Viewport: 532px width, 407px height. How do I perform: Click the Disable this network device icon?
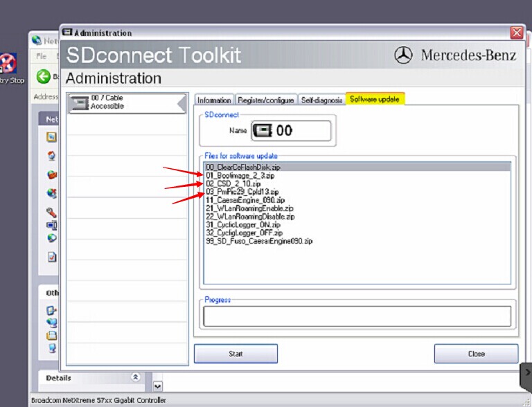coord(52,193)
